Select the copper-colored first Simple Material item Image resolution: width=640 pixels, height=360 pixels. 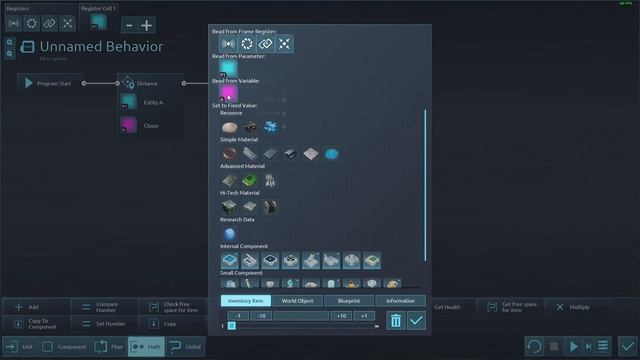click(x=229, y=154)
